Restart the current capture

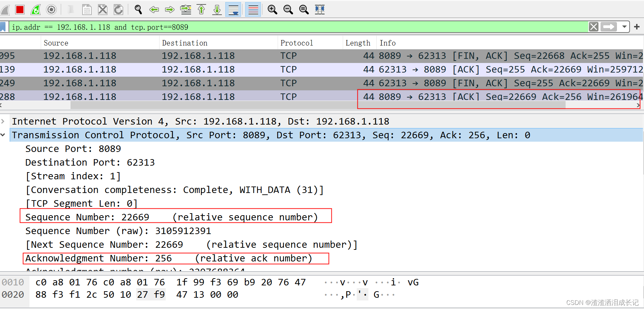tap(36, 10)
